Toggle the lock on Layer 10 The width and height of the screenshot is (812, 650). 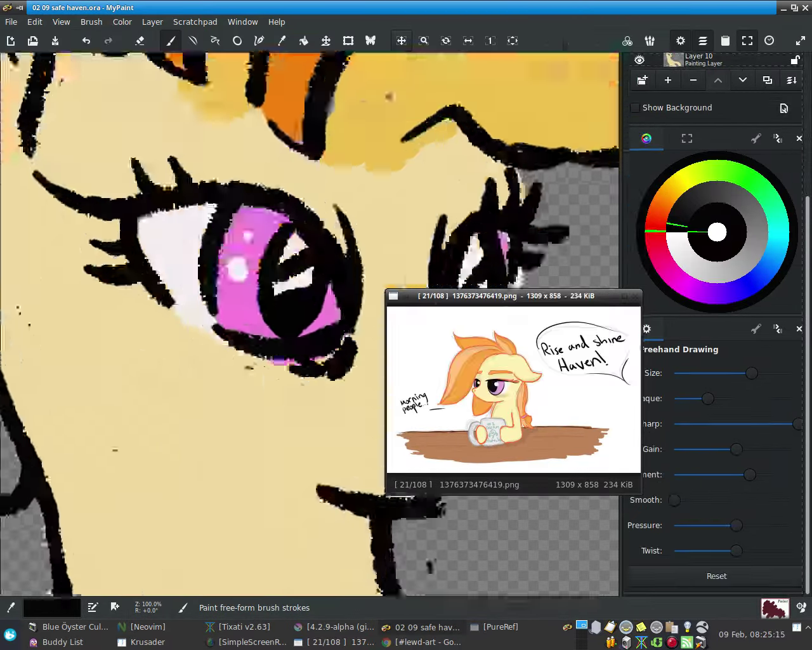click(794, 60)
